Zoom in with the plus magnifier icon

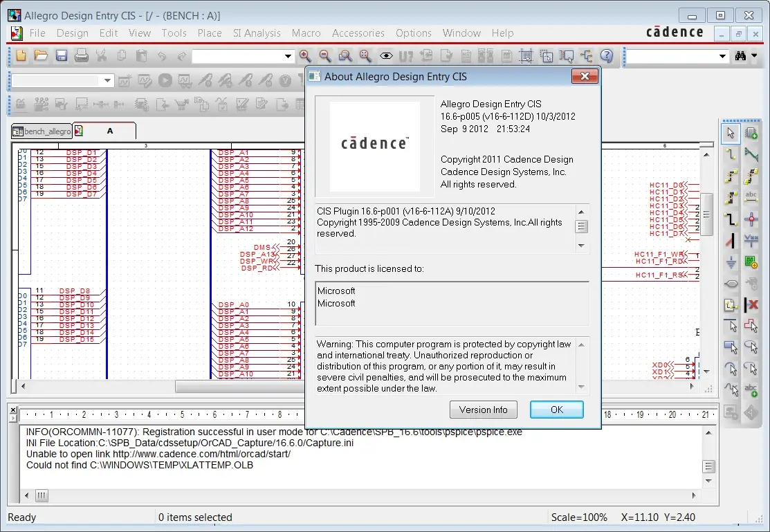point(305,56)
